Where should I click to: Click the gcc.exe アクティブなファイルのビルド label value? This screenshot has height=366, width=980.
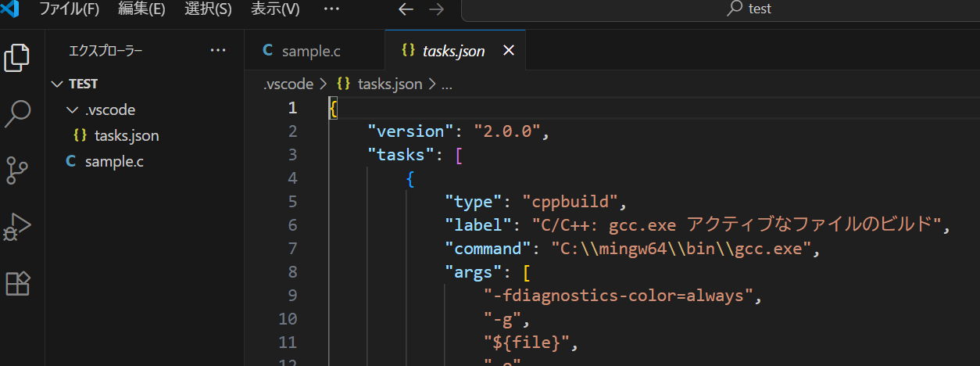(x=735, y=225)
